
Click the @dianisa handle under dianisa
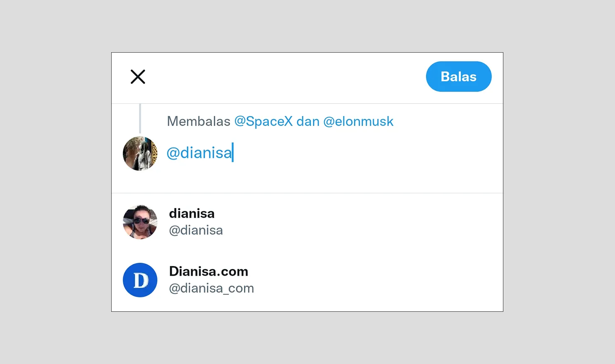[196, 230]
